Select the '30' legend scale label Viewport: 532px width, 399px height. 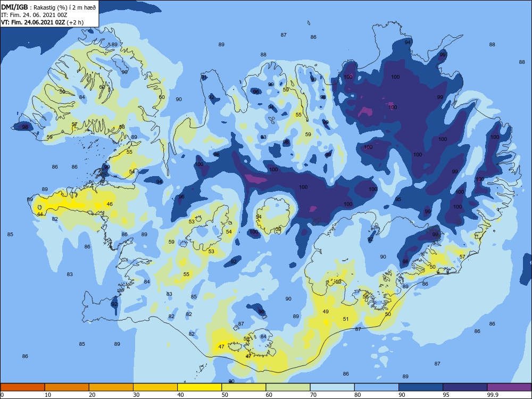pos(136,395)
